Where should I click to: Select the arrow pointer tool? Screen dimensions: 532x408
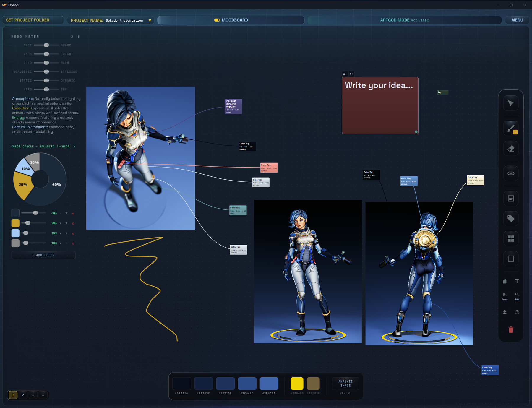(x=511, y=103)
